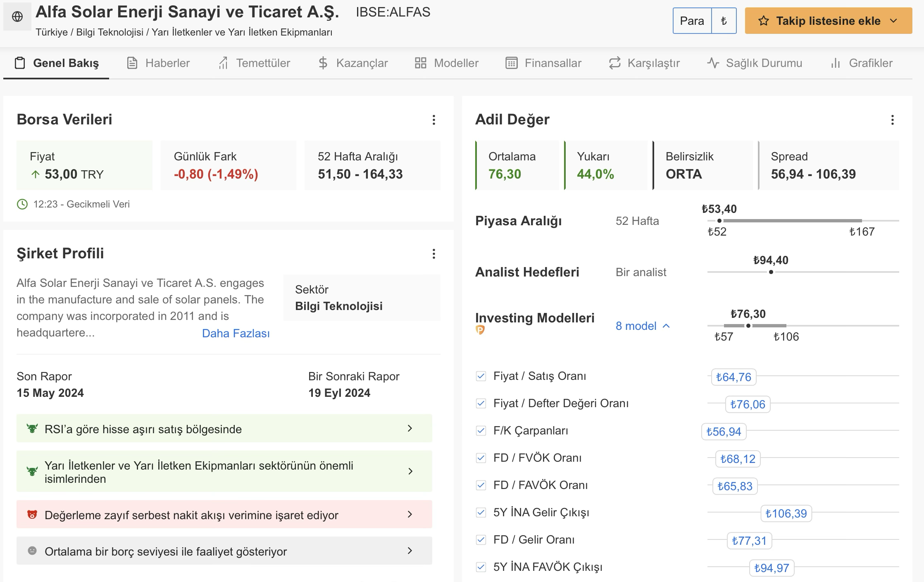Click the neutral face icon on debt insight
Screen dimensions: 924x582
tap(32, 551)
